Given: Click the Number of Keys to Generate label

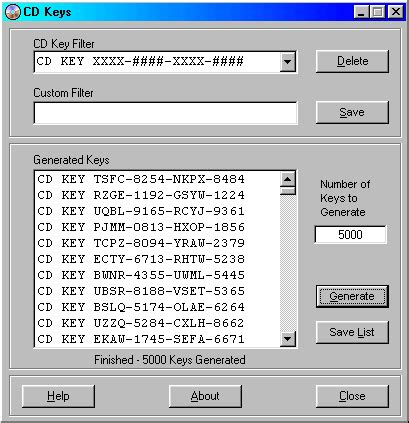Looking at the screenshot, I should (x=345, y=198).
